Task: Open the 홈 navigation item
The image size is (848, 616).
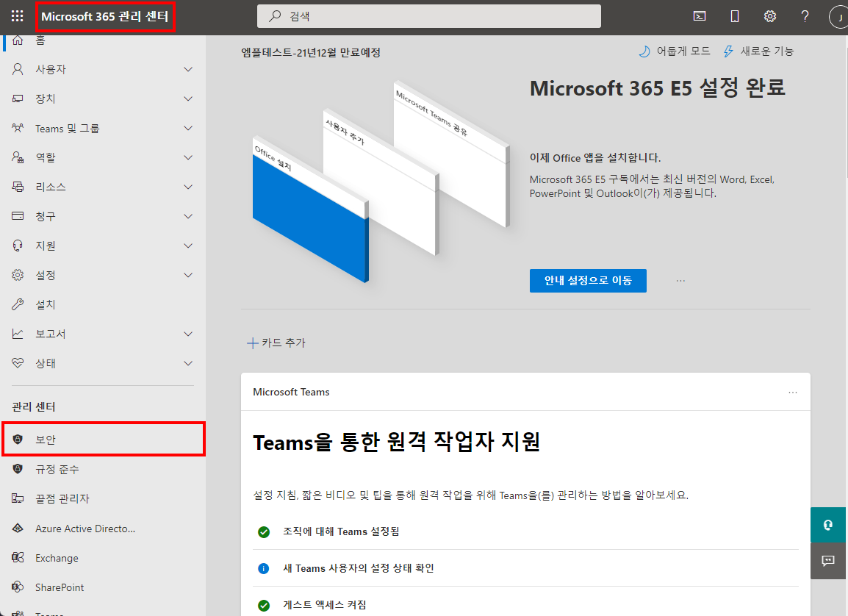Action: (103, 41)
